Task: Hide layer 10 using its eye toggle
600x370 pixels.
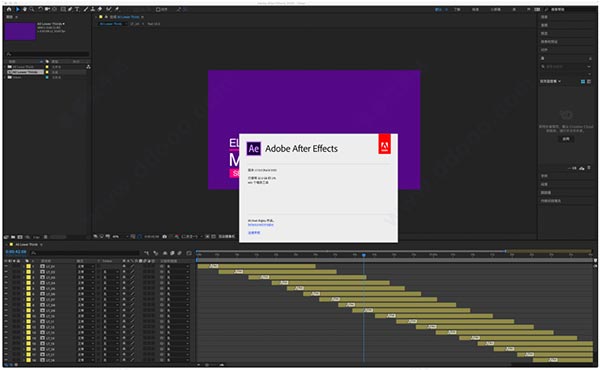Action: (x=6, y=316)
